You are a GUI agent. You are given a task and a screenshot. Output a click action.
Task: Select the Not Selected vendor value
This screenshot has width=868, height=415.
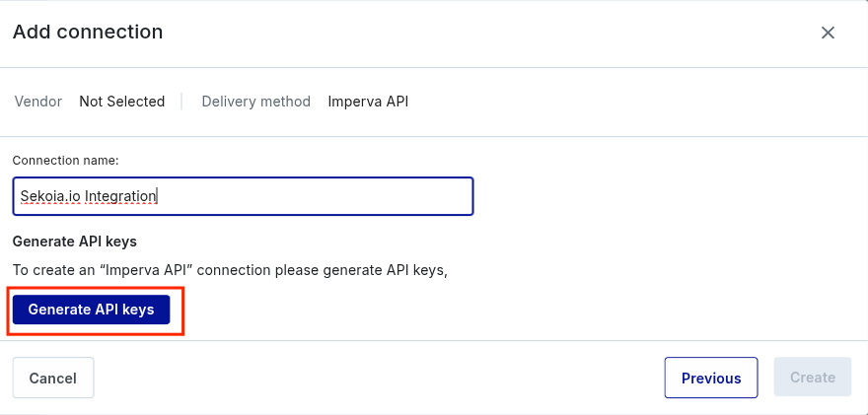122,102
